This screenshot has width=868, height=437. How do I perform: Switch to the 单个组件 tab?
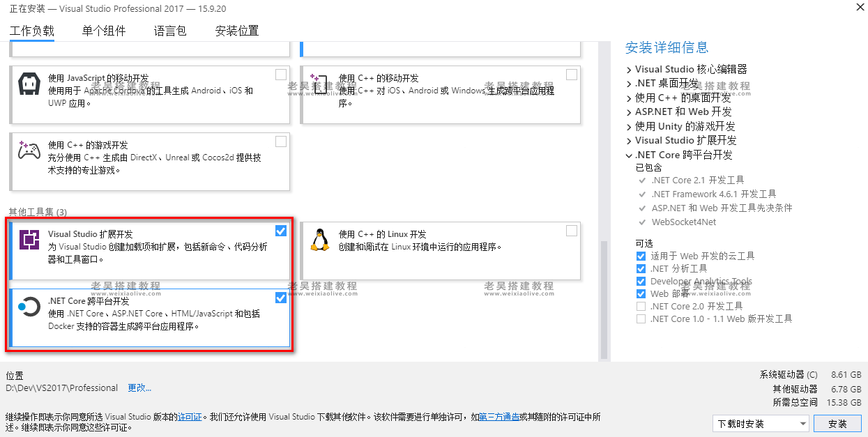(x=103, y=31)
